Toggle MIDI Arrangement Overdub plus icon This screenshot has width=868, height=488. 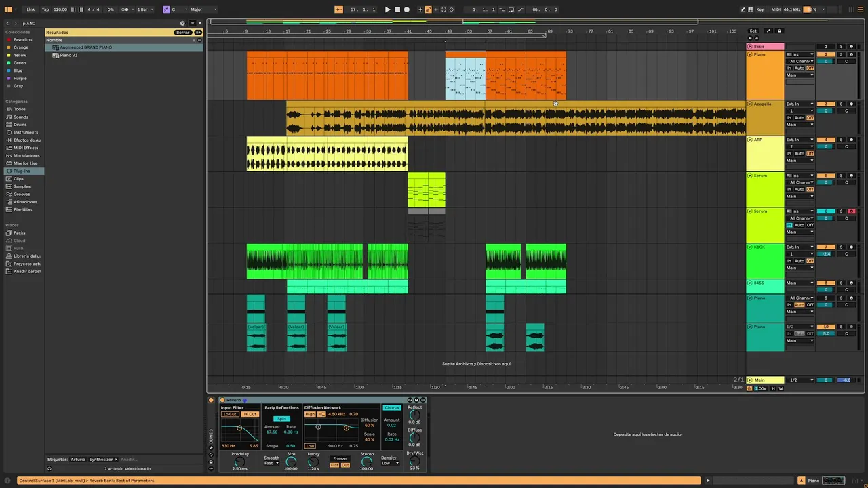click(420, 9)
